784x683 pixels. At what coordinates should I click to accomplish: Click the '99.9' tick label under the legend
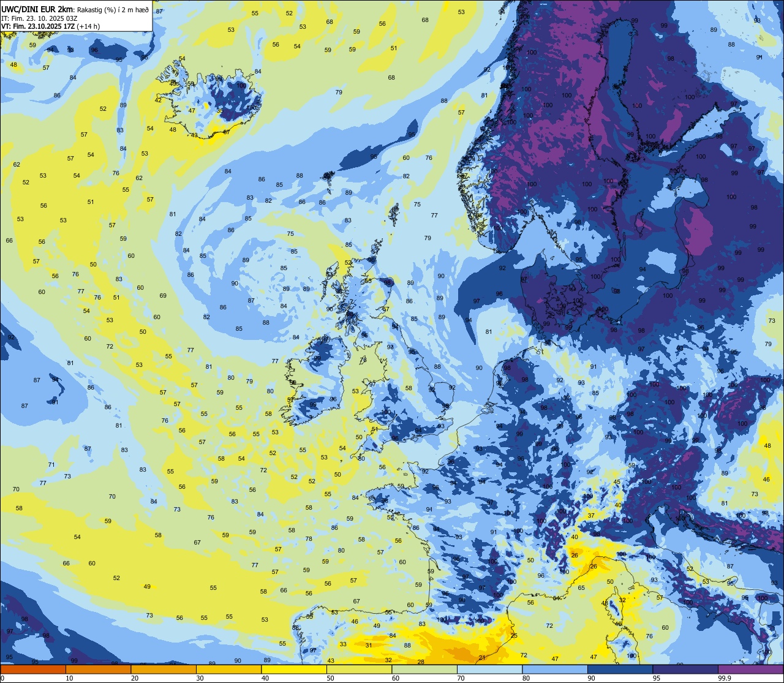[725, 678]
